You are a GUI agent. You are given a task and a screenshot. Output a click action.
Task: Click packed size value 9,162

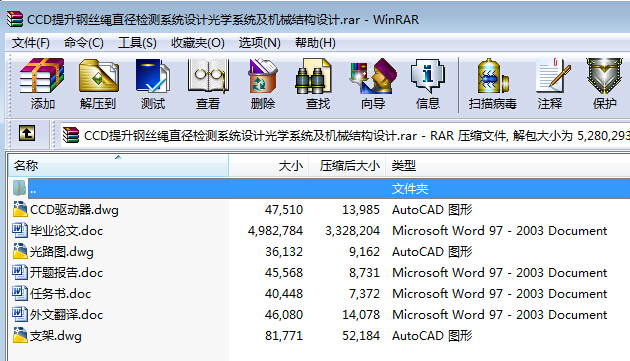364,251
